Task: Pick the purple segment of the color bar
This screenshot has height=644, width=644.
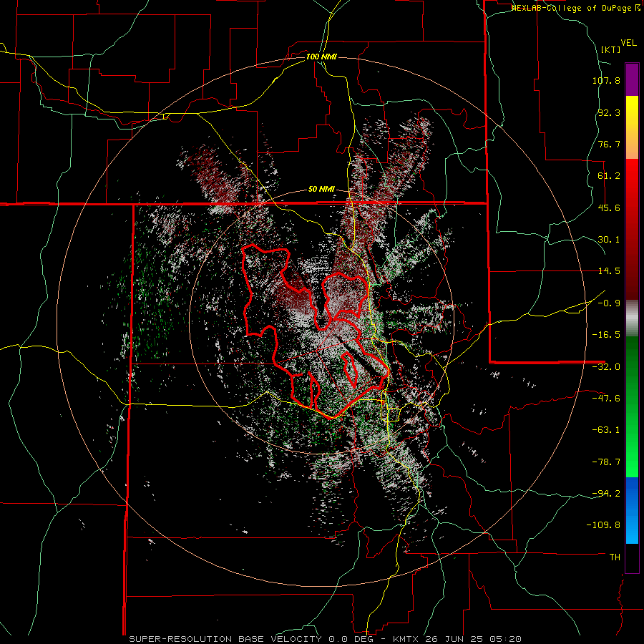Action: [632, 79]
